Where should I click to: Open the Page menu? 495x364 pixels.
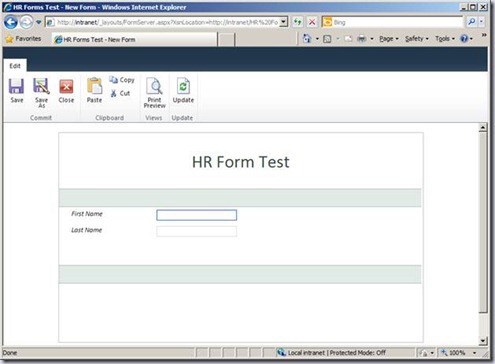(x=389, y=39)
